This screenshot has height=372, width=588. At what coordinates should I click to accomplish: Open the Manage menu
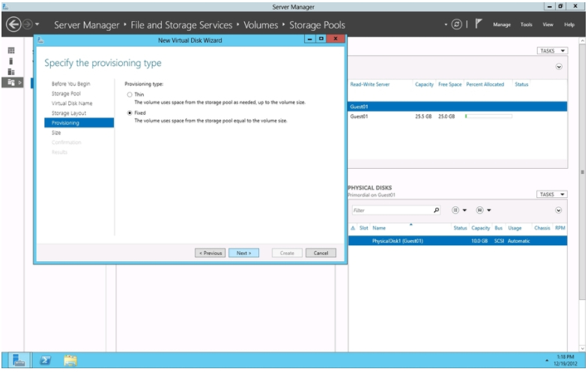(502, 25)
